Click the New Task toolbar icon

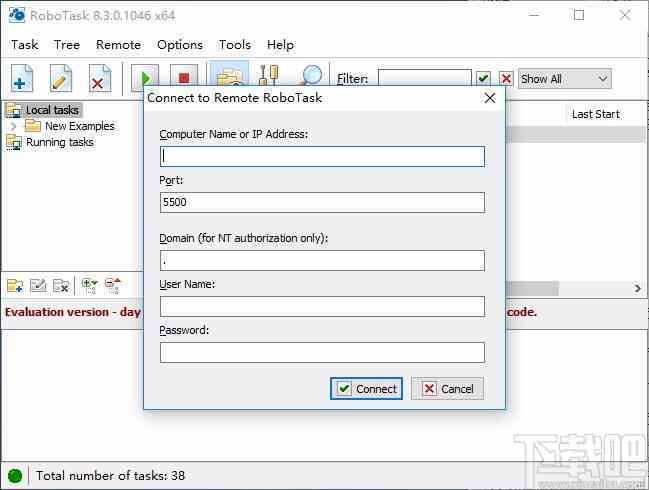coord(22,78)
